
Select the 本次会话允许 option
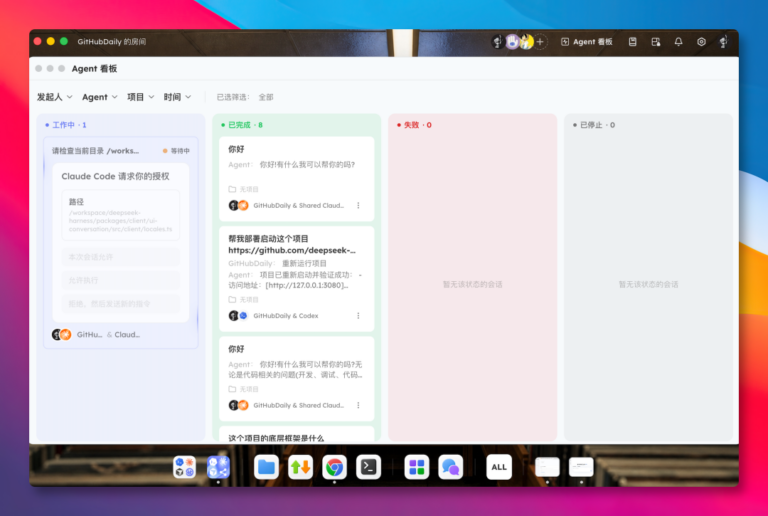click(120, 257)
